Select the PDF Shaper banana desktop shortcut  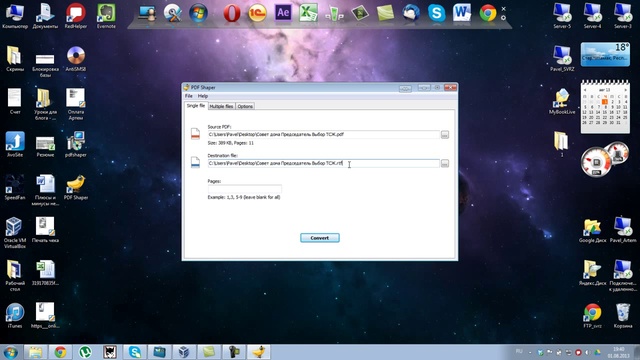(x=76, y=187)
